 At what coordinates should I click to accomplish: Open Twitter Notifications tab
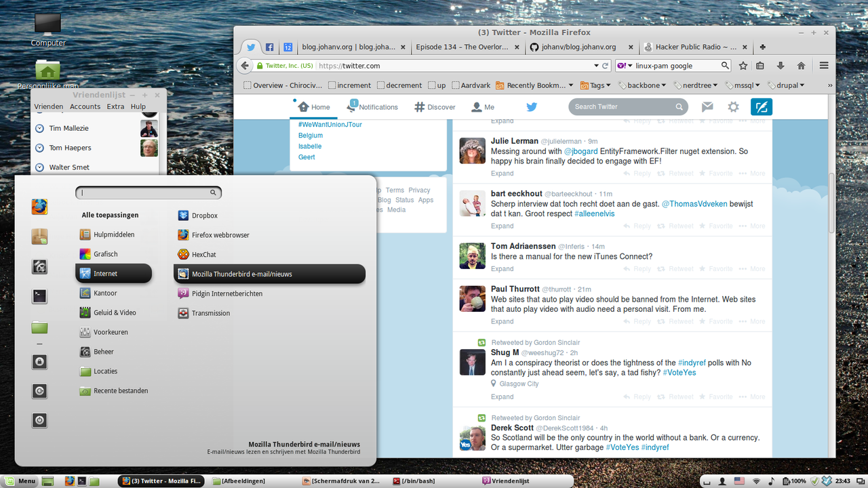tap(372, 107)
